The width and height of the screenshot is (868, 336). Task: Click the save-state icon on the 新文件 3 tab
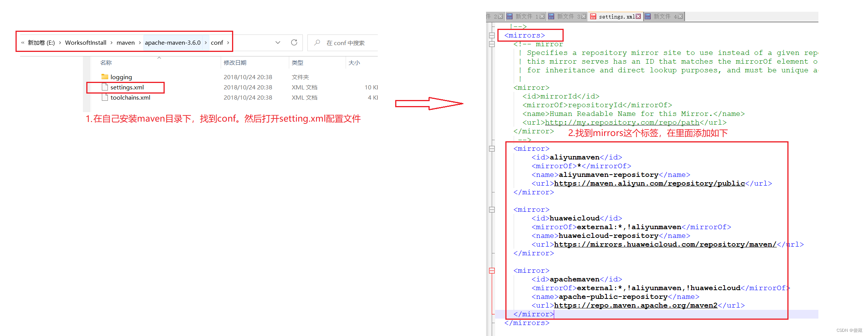[x=551, y=16]
